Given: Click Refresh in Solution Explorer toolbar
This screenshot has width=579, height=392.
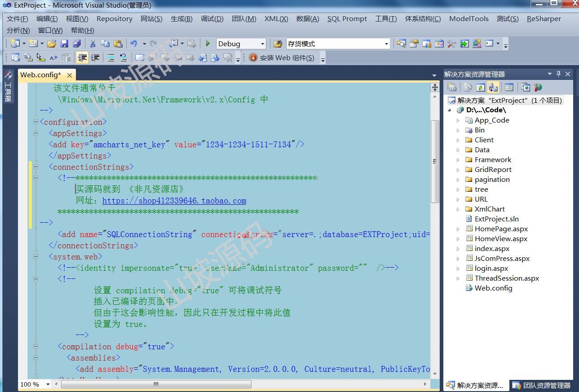Looking at the screenshot, I should pos(481,87).
